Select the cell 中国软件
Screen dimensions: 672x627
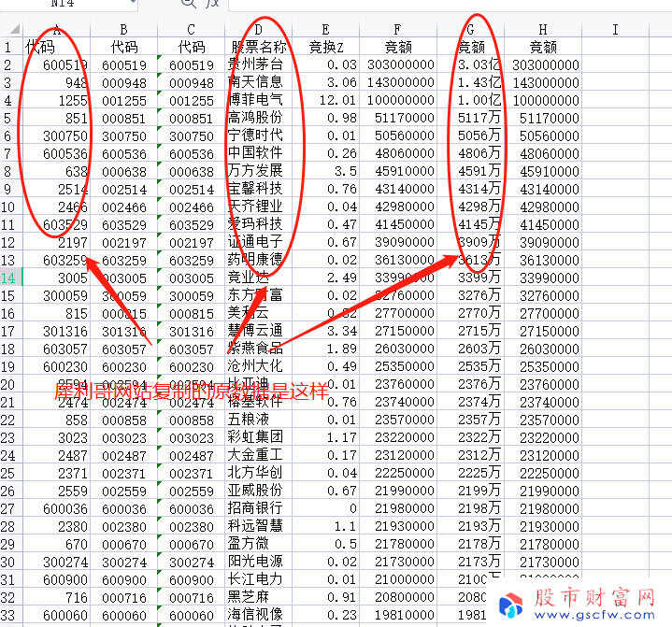[259, 153]
